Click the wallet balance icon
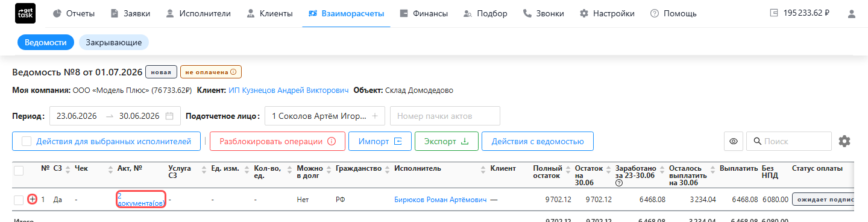The width and height of the screenshot is (868, 222). tap(775, 13)
